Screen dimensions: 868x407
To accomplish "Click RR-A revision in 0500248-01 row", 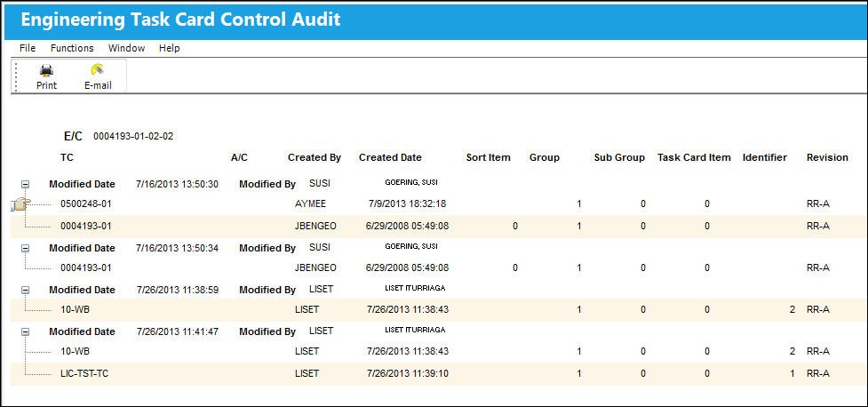I will click(818, 204).
